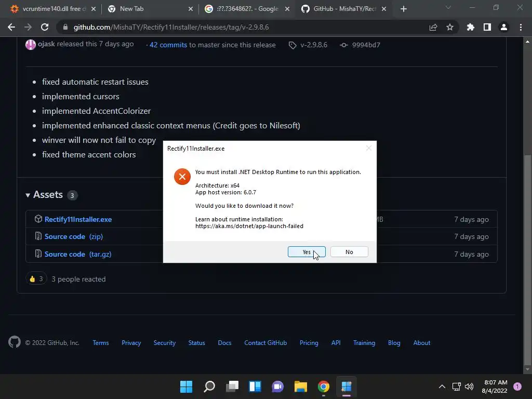Open API footer link
This screenshot has height=399, width=532.
click(336, 343)
